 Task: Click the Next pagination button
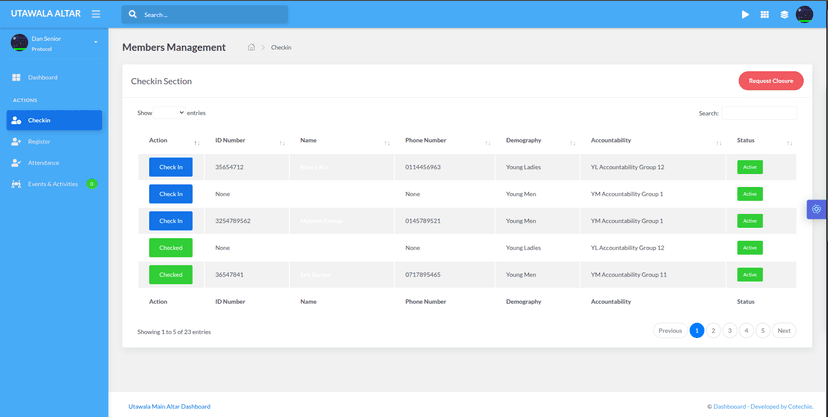[x=784, y=330]
